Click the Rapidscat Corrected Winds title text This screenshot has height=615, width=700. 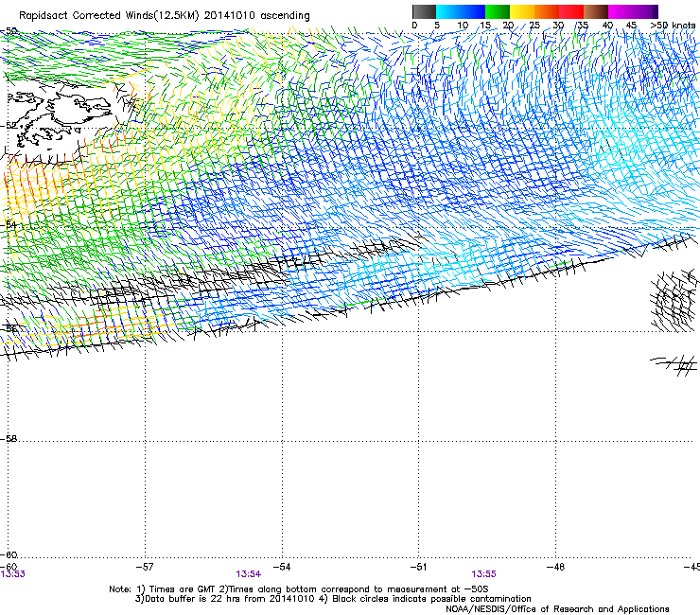coord(165,16)
